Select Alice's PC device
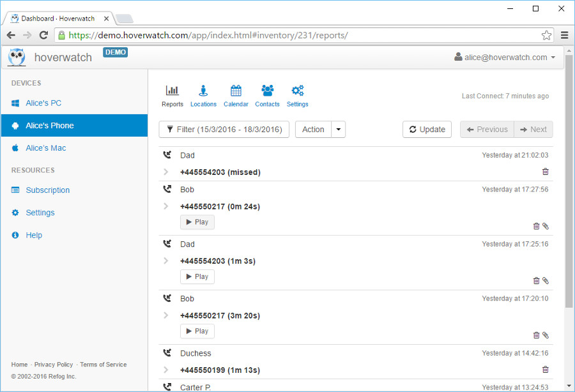 tap(75, 103)
